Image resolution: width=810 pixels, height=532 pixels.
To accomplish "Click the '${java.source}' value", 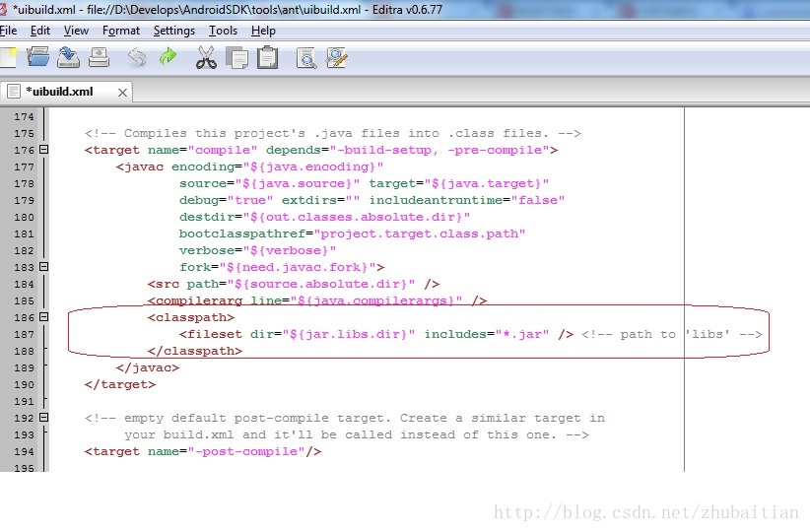I will 298,183.
